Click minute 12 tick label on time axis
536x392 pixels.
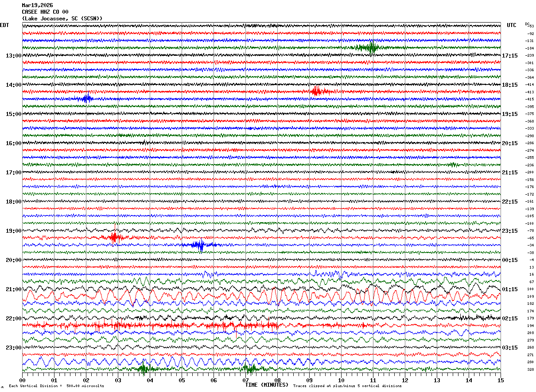coord(405,380)
